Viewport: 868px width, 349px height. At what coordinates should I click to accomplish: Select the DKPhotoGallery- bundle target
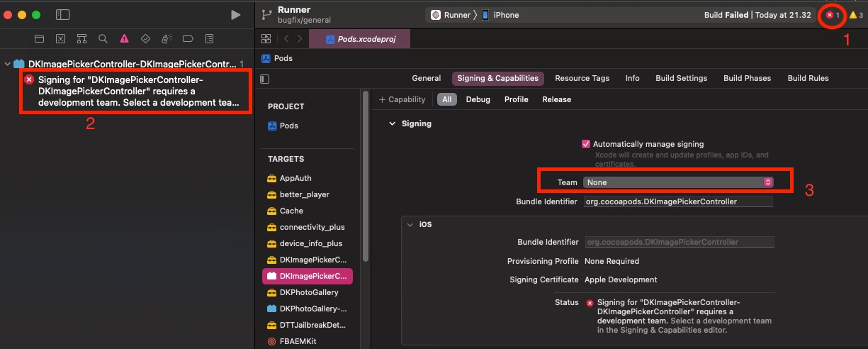[308, 309]
